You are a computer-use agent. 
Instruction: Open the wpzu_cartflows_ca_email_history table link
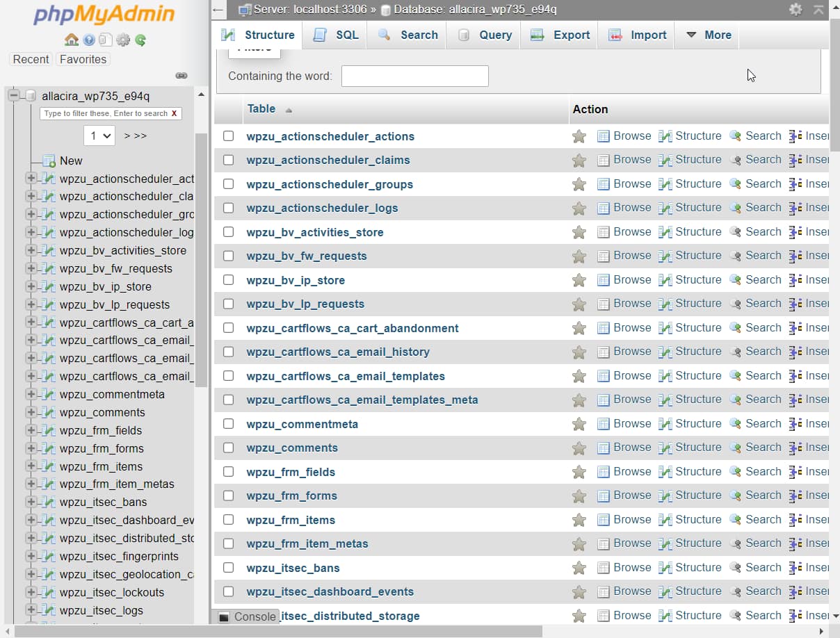click(338, 352)
